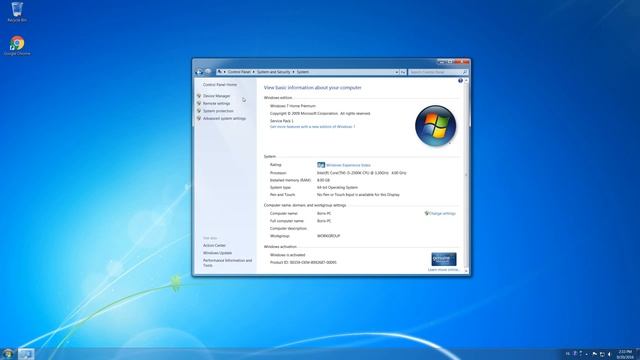The width and height of the screenshot is (640, 360).
Task: Click the WORKGROUP value
Action: [x=329, y=236]
